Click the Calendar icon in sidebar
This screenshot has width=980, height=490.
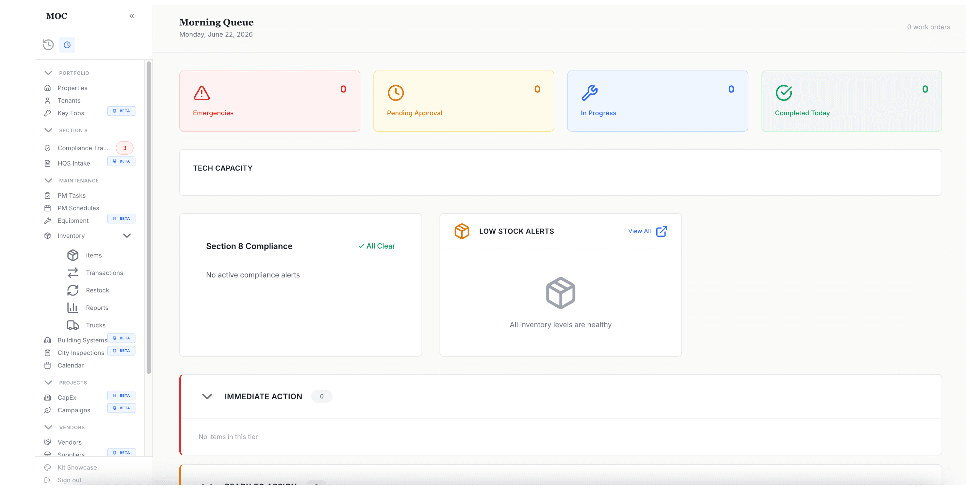click(x=48, y=365)
